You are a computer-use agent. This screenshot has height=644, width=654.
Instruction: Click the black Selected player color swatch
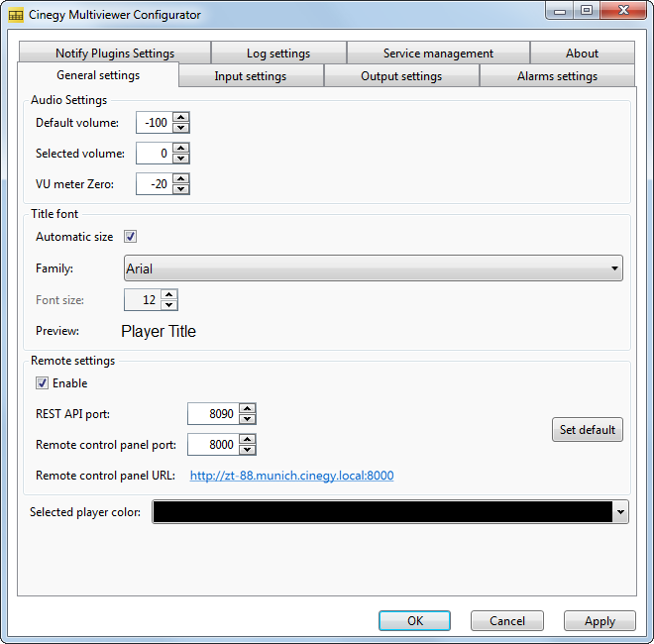pyautogui.click(x=382, y=512)
